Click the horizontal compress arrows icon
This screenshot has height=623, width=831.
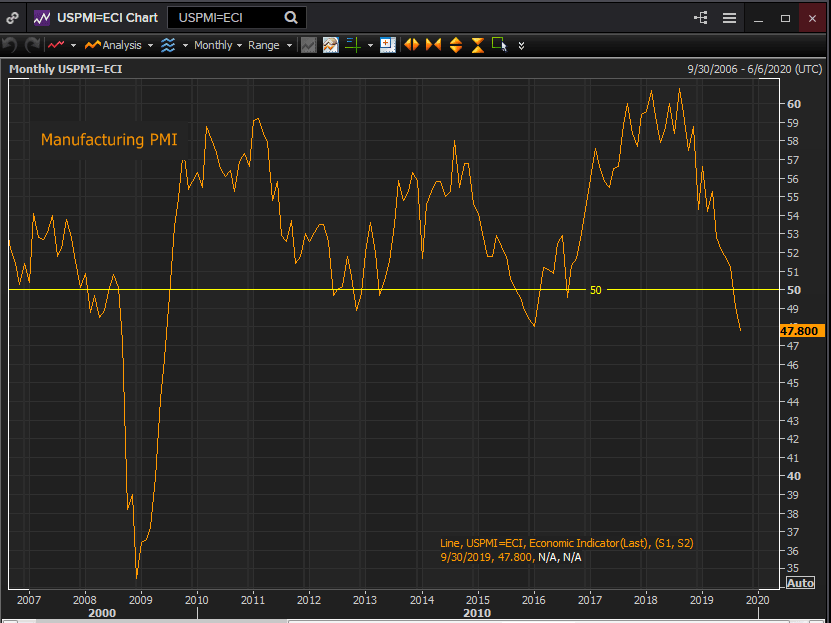(x=433, y=45)
